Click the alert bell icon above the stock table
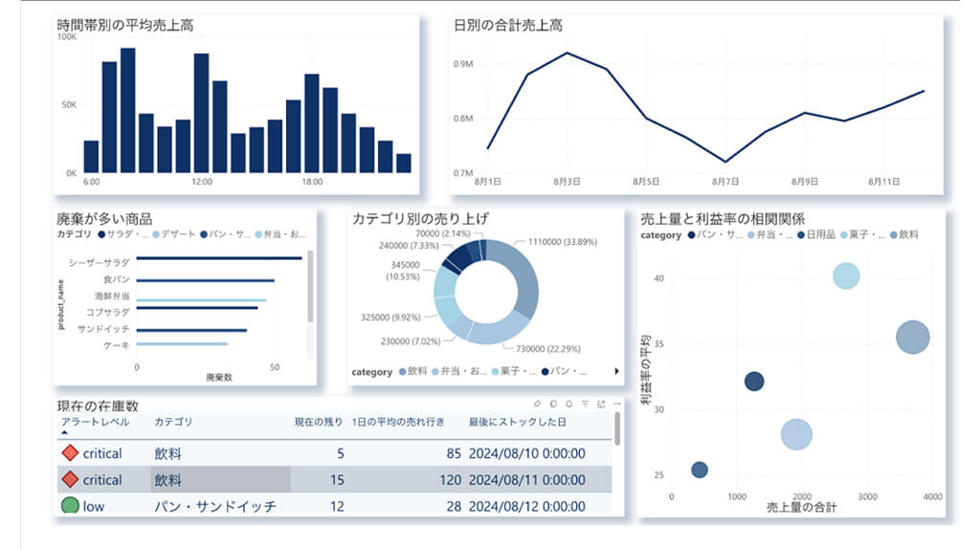Viewport: 980px width, 549px height. tap(569, 404)
